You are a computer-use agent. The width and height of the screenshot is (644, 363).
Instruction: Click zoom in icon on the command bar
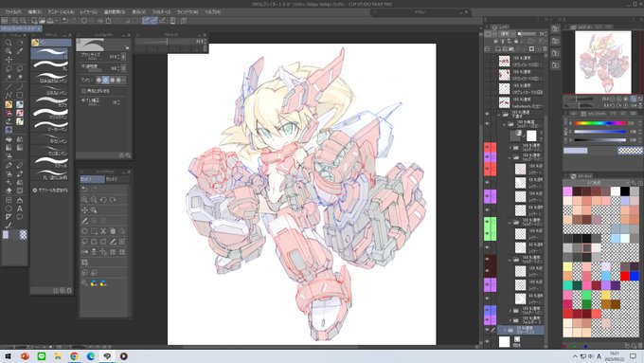[15, 21]
